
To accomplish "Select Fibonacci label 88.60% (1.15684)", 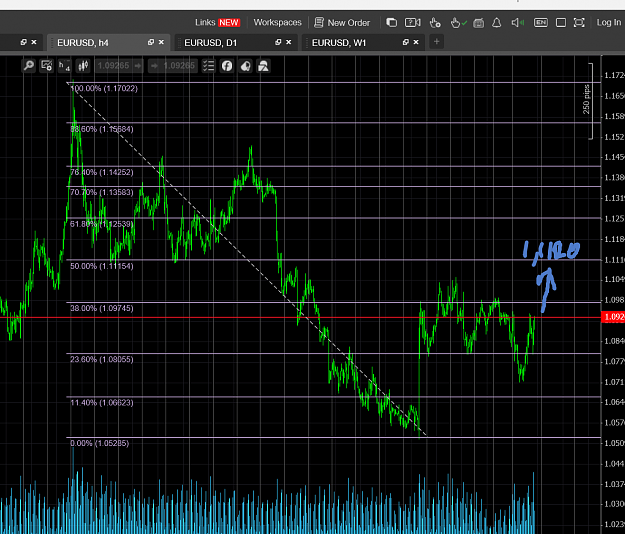I will click(102, 129).
